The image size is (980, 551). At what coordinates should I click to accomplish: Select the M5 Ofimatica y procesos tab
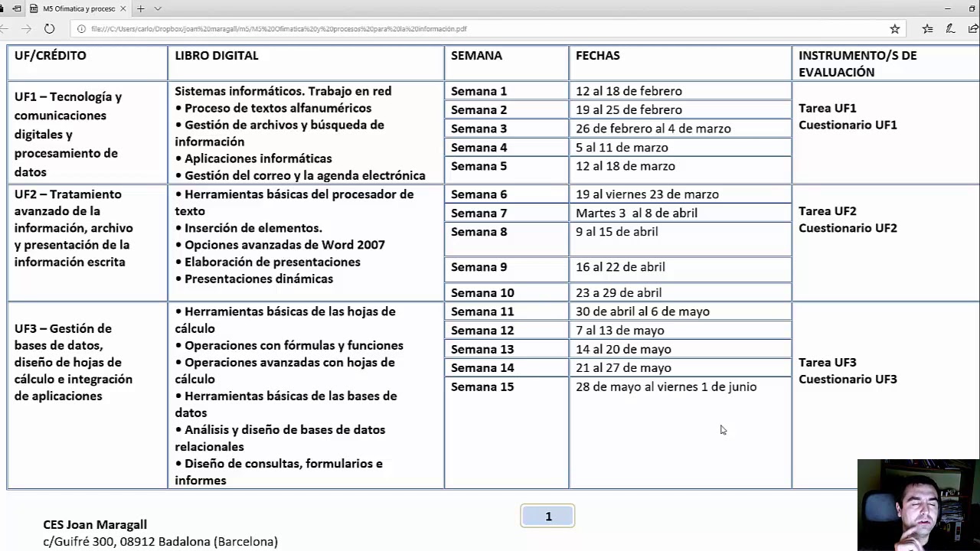point(77,8)
